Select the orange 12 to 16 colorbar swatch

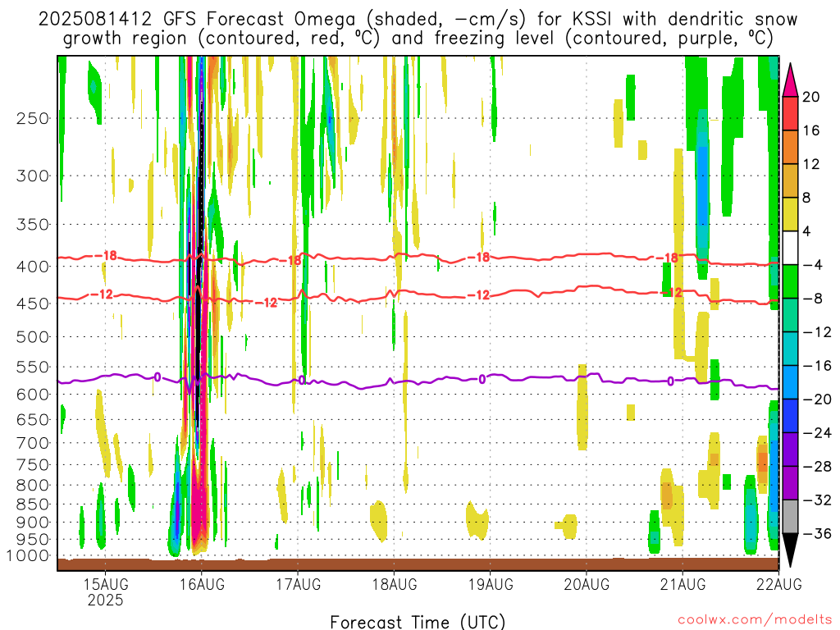790,148
